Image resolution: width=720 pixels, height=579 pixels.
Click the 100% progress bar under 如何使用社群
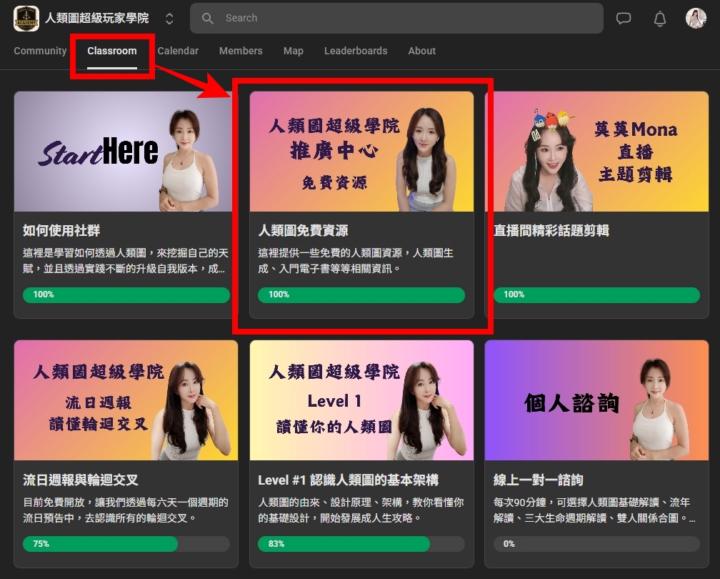[126, 295]
